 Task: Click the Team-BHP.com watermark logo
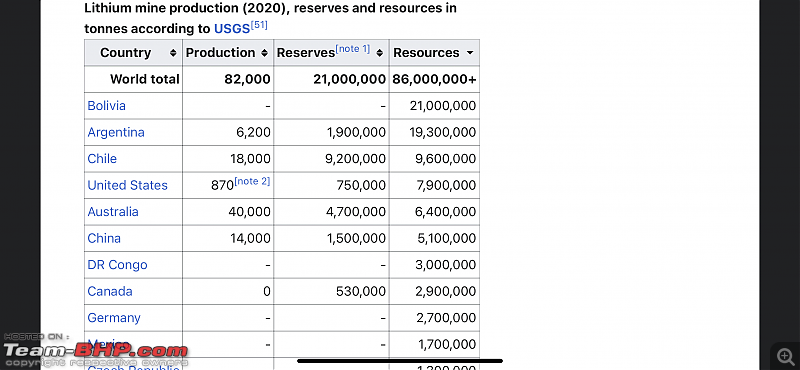click(96, 351)
